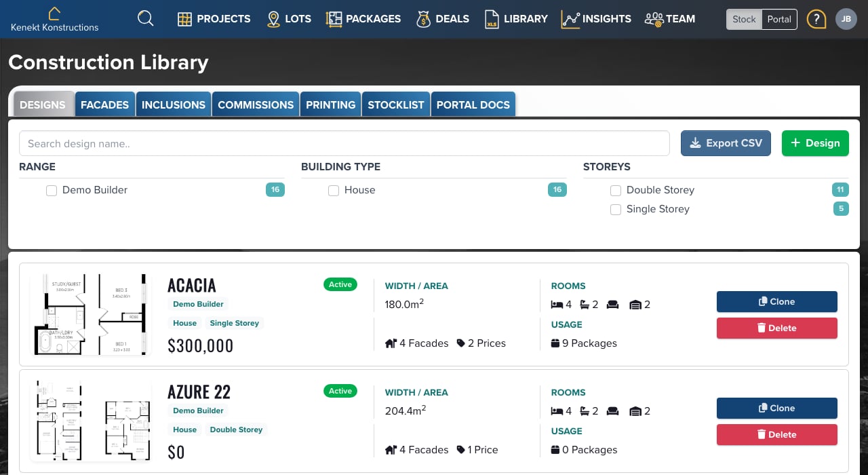The height and width of the screenshot is (475, 868).
Task: Click the Insights chart icon
Action: (570, 20)
